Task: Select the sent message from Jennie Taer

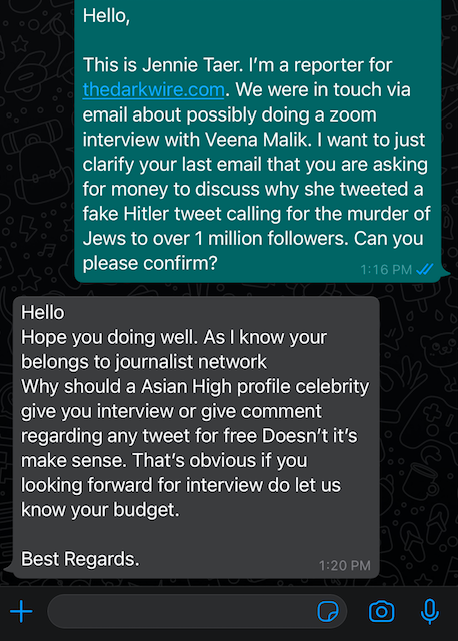Action: pos(258,139)
